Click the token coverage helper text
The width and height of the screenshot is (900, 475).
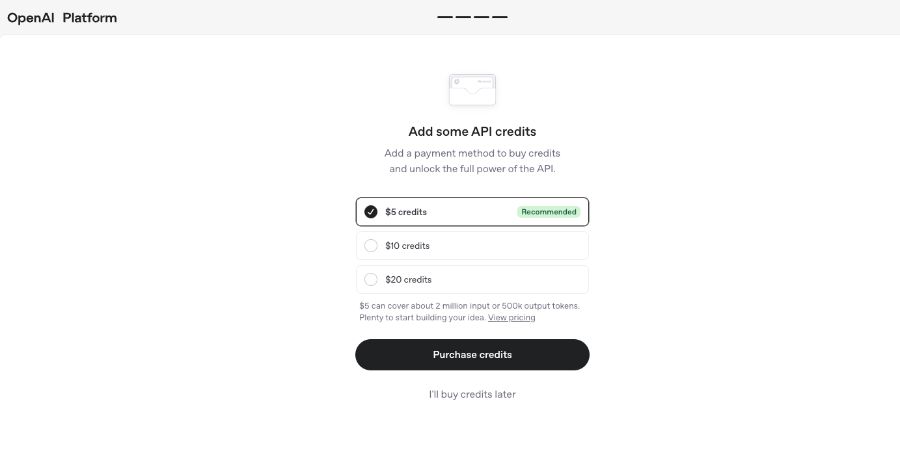[470, 312]
